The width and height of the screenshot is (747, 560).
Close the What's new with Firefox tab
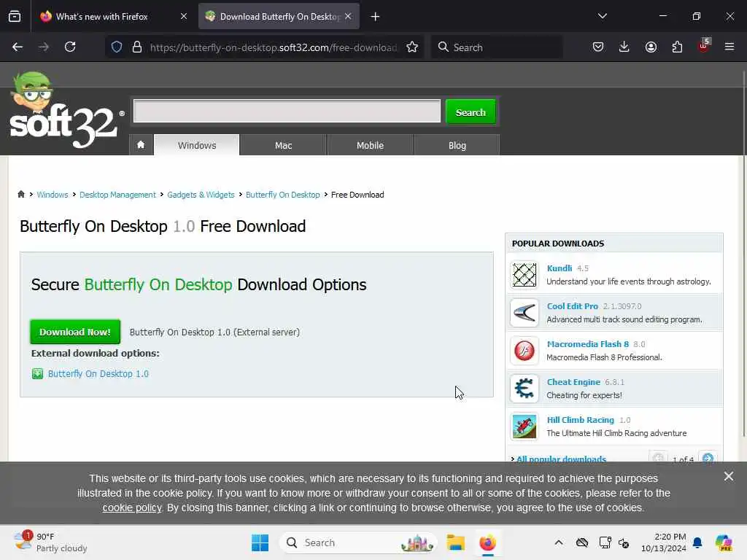(x=184, y=16)
